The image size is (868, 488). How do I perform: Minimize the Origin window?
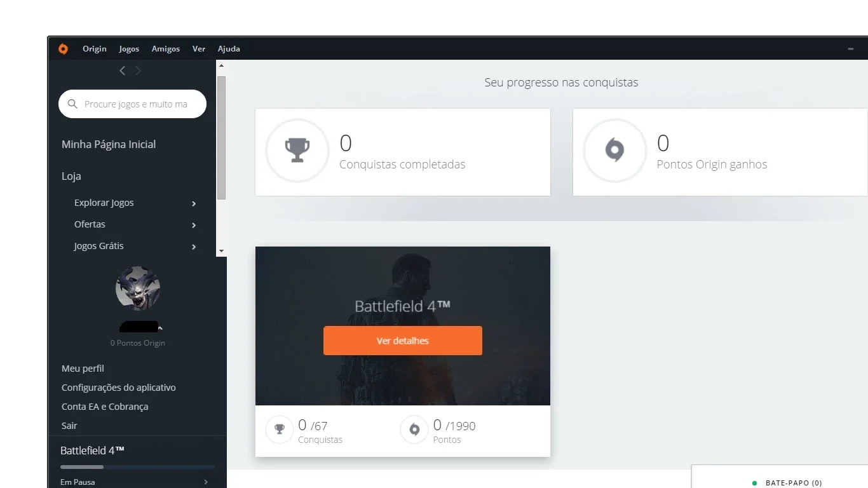point(851,49)
